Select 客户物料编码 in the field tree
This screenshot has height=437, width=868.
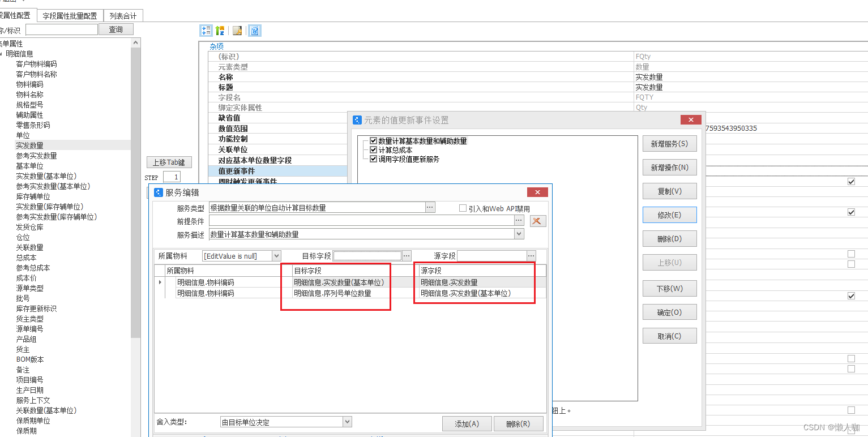pos(36,64)
